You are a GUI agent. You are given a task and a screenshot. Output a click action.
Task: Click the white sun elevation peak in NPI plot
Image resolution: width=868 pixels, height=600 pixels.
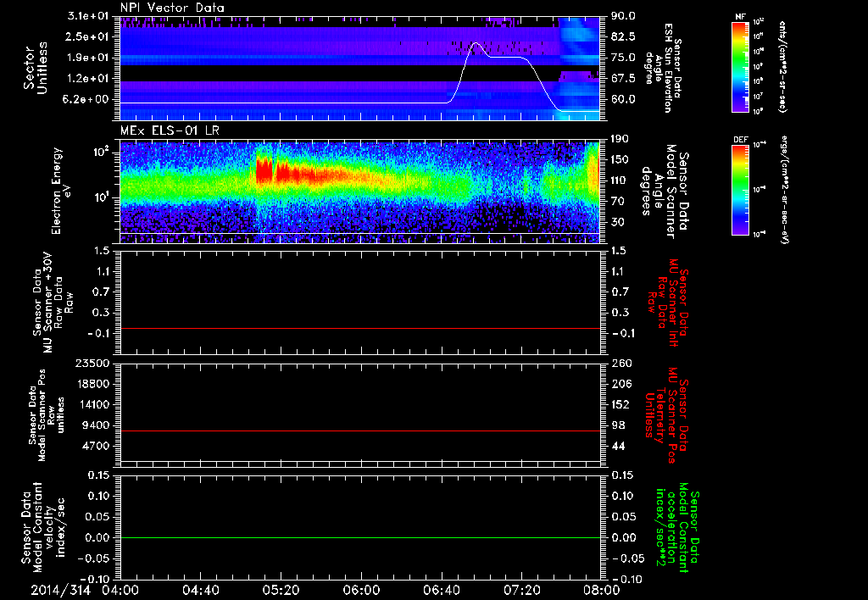click(475, 44)
